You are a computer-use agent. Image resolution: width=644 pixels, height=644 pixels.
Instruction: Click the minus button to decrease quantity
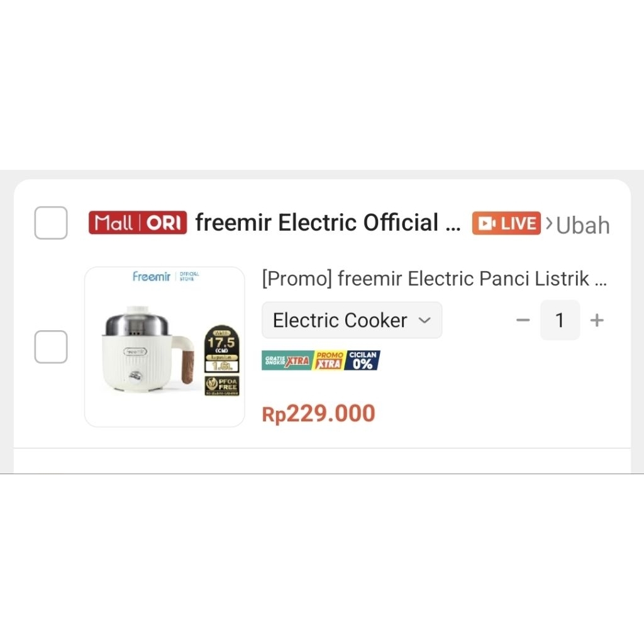523,320
